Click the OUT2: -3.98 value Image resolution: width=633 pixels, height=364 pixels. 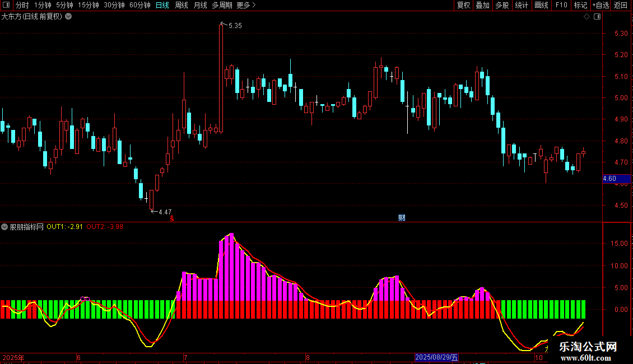(105, 227)
